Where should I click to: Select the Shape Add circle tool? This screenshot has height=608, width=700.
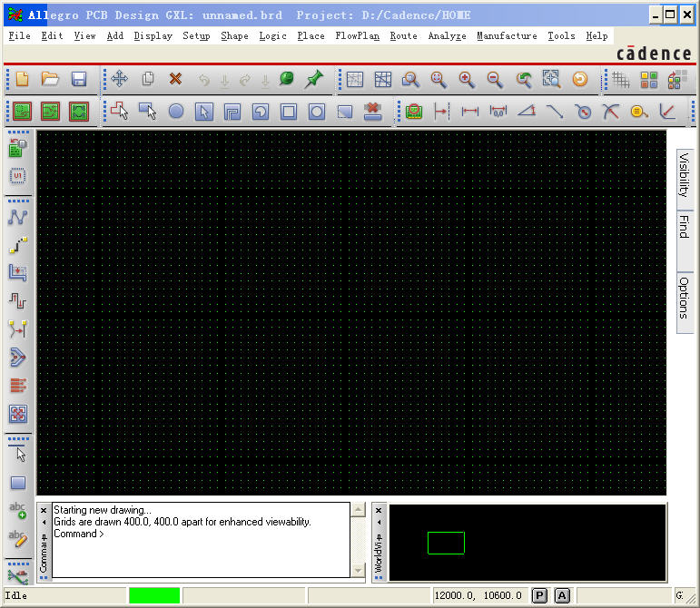176,111
